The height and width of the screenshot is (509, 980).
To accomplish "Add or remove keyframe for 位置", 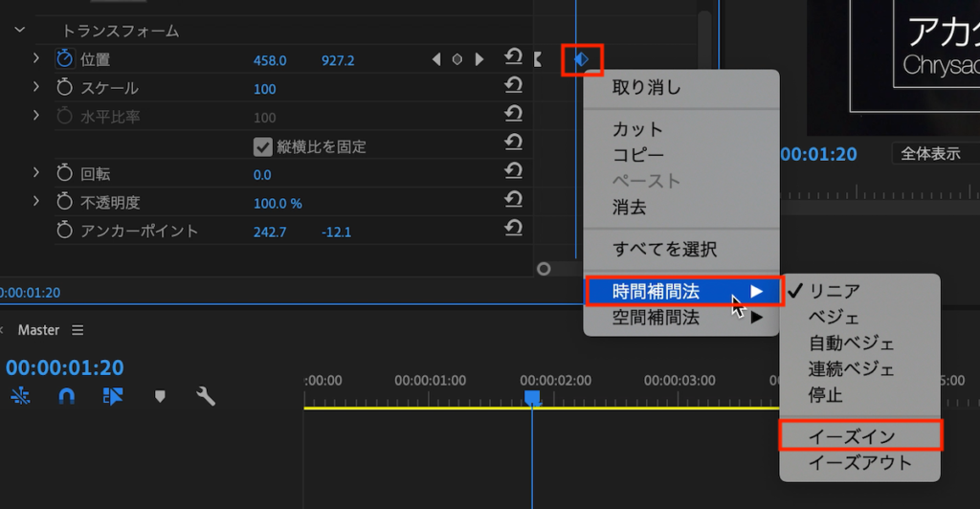I will pyautogui.click(x=457, y=59).
